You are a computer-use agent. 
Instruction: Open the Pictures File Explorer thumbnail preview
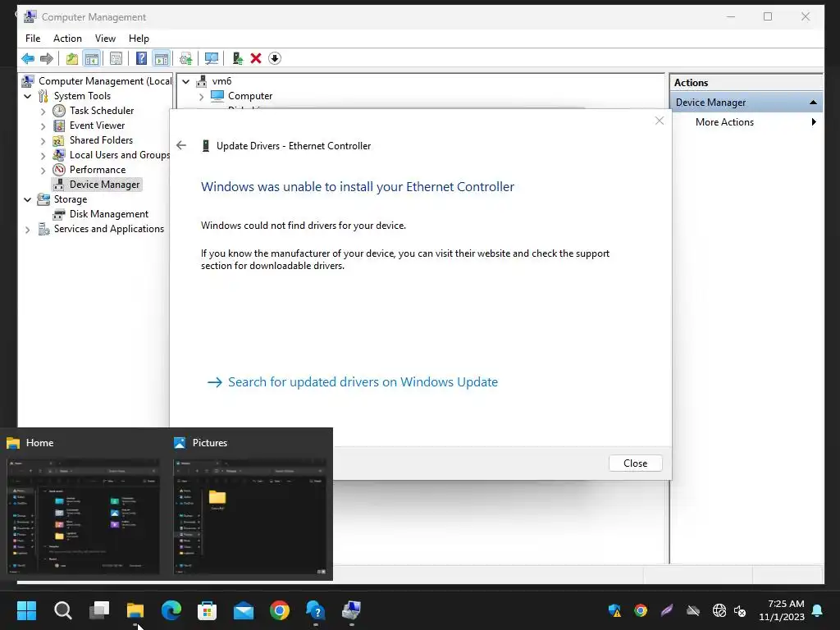click(x=249, y=516)
